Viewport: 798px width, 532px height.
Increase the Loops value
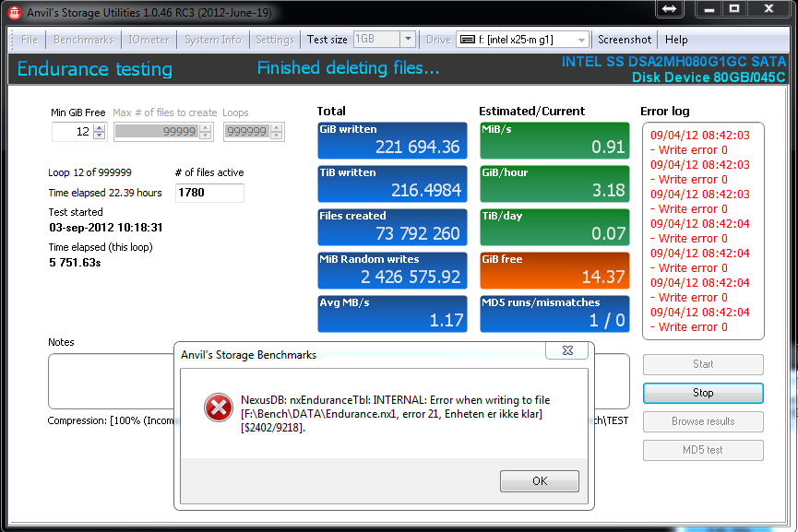pos(277,127)
